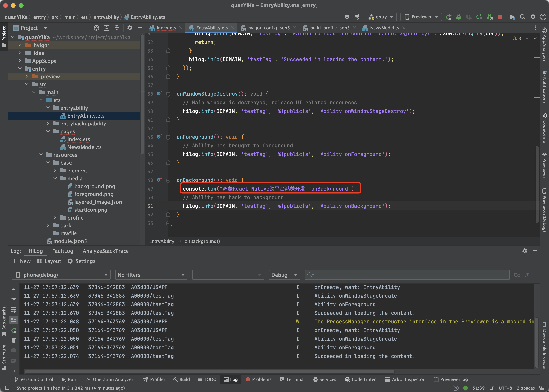Click the New button in log toolbar
549x392 pixels.
point(21,261)
